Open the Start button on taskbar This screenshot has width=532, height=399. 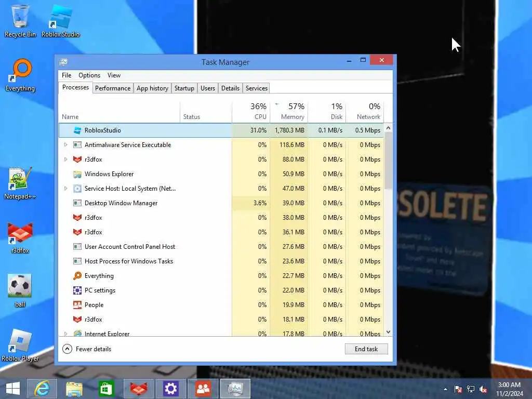pos(13,389)
